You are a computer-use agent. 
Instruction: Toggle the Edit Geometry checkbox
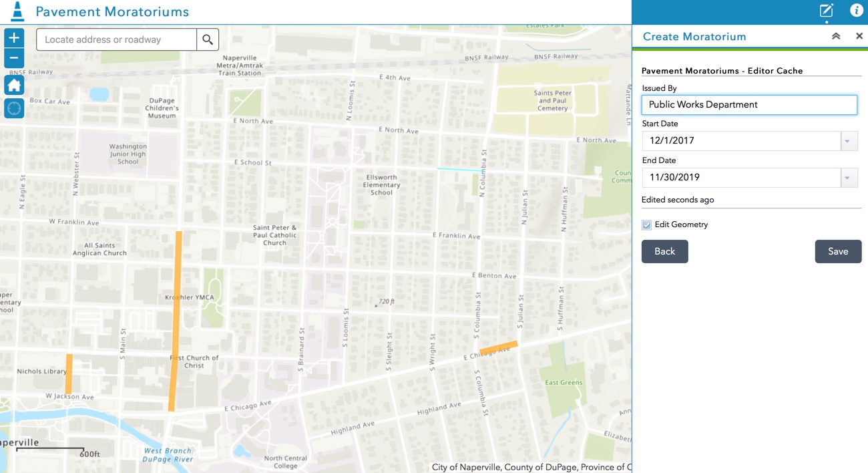(x=646, y=225)
